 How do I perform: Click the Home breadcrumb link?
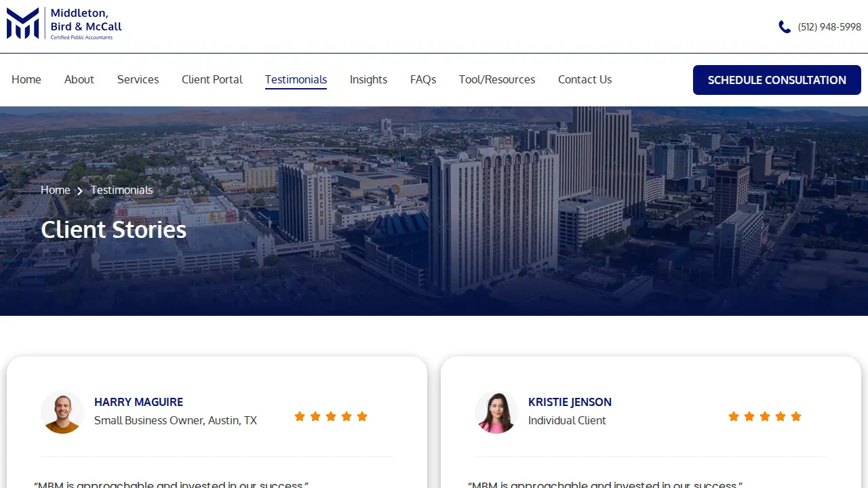[55, 190]
